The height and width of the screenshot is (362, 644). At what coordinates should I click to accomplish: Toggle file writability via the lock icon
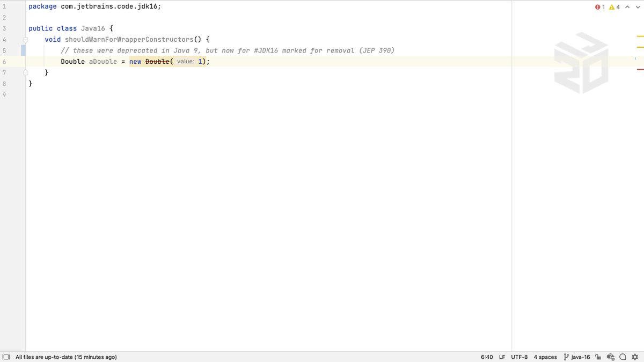[x=597, y=357]
